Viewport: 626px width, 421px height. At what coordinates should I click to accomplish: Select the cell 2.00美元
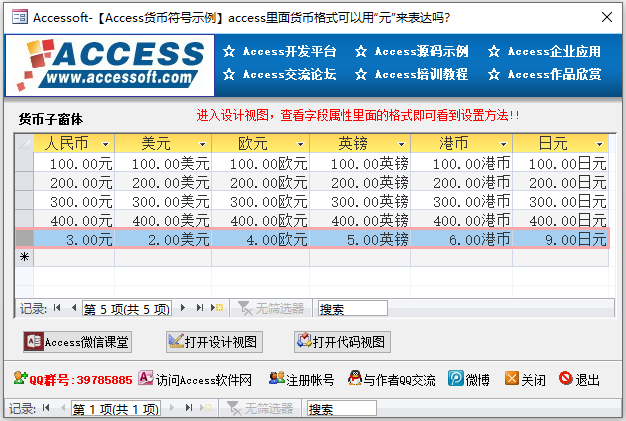coord(163,239)
